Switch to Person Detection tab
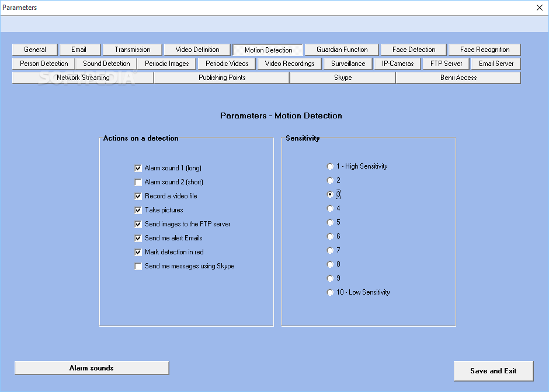549x392 pixels. click(44, 64)
